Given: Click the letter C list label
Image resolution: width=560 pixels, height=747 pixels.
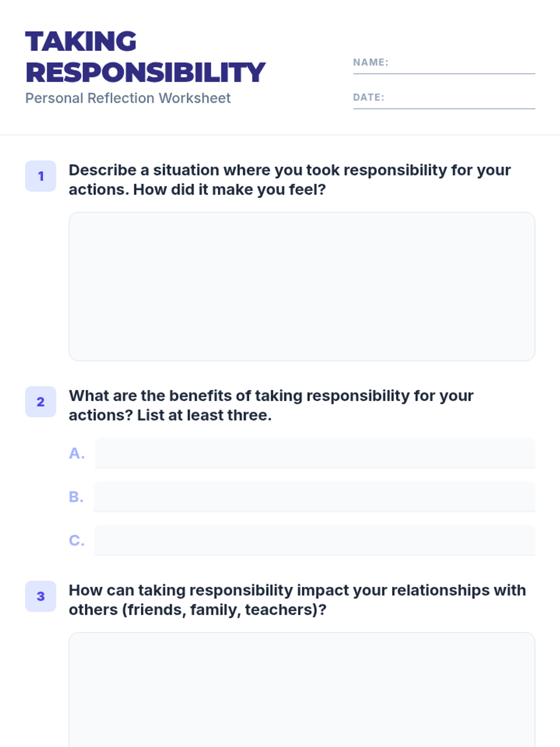Looking at the screenshot, I should [77, 540].
